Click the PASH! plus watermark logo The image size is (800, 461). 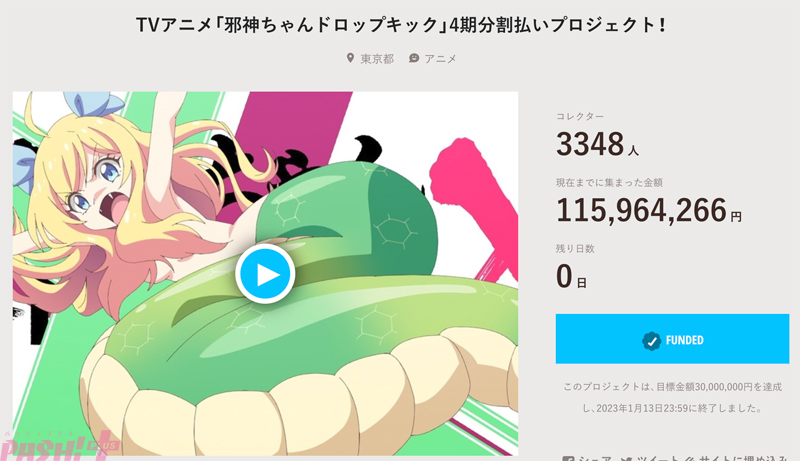[x=59, y=447]
